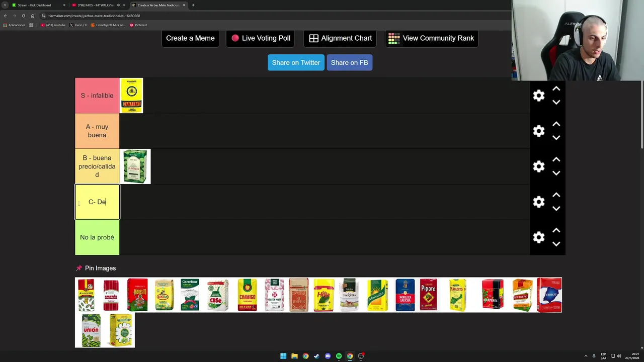The height and width of the screenshot is (362, 644).
Task: Open Windows Start menu
Action: 283,356
